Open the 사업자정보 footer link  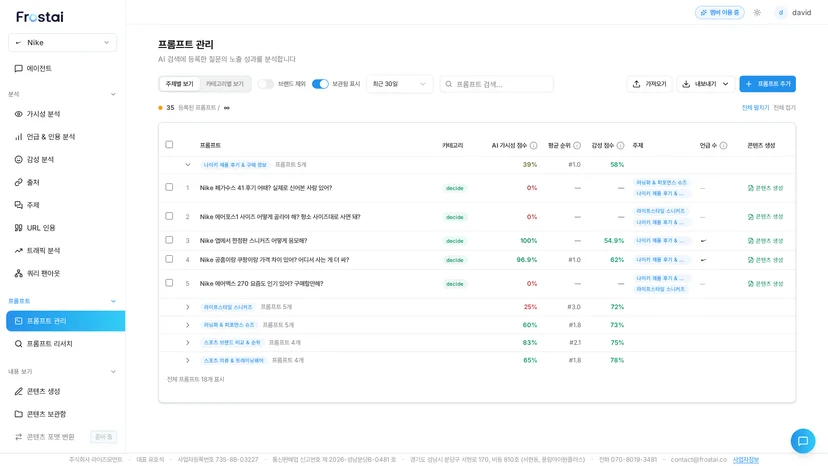click(746, 460)
